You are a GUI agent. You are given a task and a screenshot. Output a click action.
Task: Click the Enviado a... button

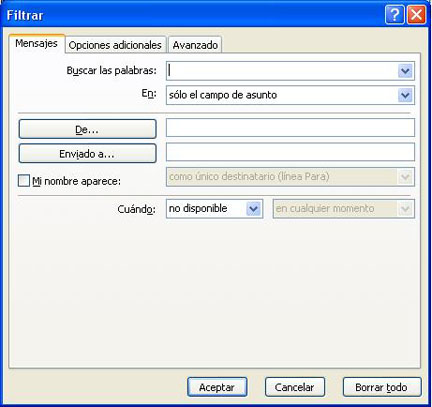click(x=87, y=153)
